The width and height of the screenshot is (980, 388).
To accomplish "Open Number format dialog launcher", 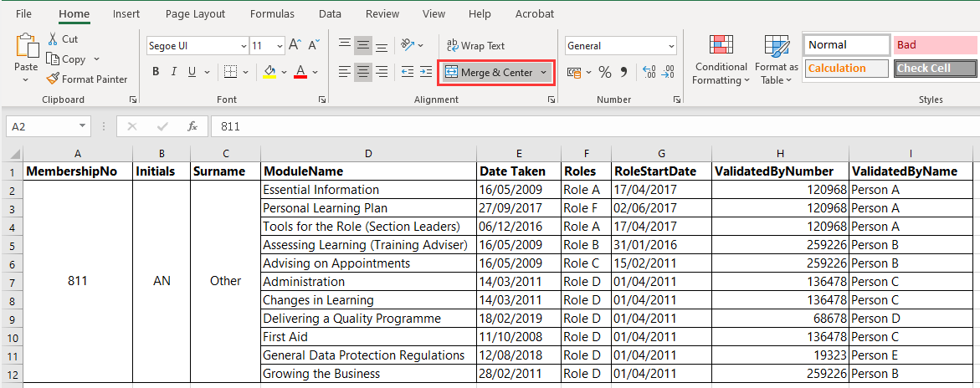I will (x=677, y=100).
